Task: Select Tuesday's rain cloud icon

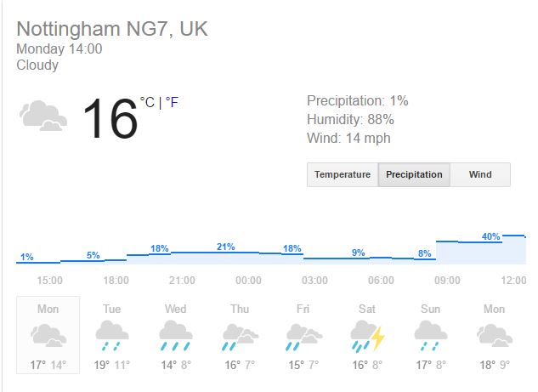Action: 112,336
